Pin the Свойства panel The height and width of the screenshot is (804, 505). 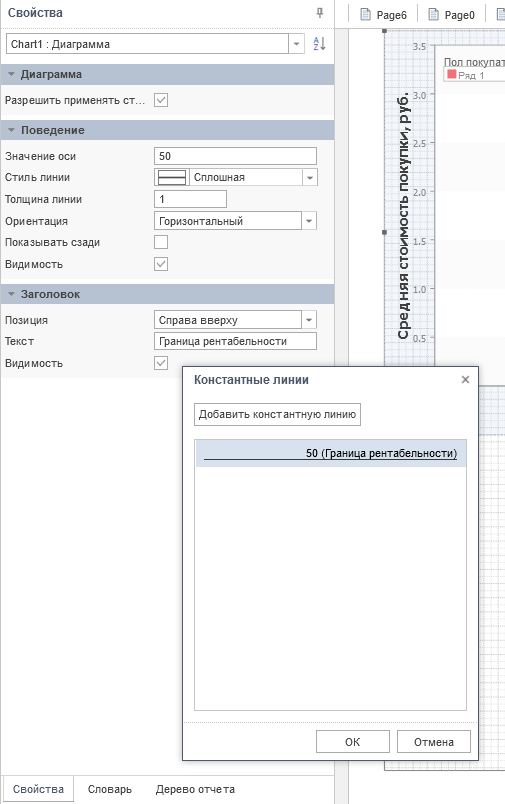click(x=320, y=13)
